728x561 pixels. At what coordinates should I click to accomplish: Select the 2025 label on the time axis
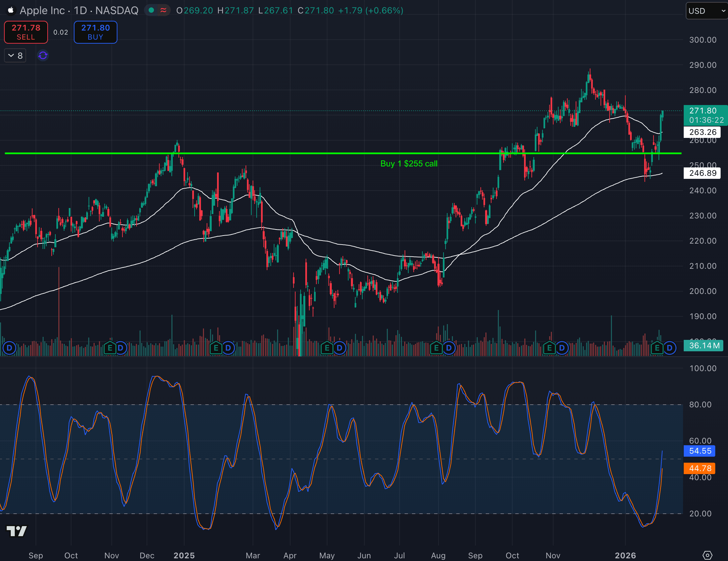184,555
